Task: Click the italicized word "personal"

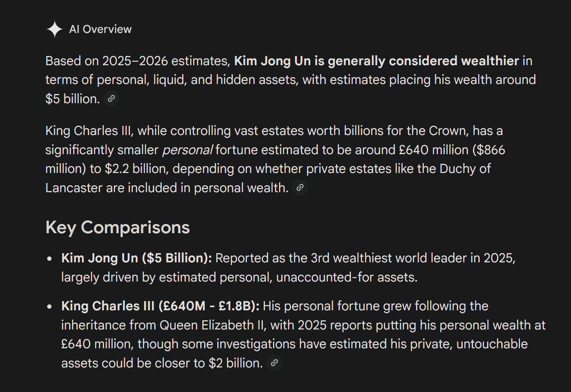Action: (x=187, y=150)
